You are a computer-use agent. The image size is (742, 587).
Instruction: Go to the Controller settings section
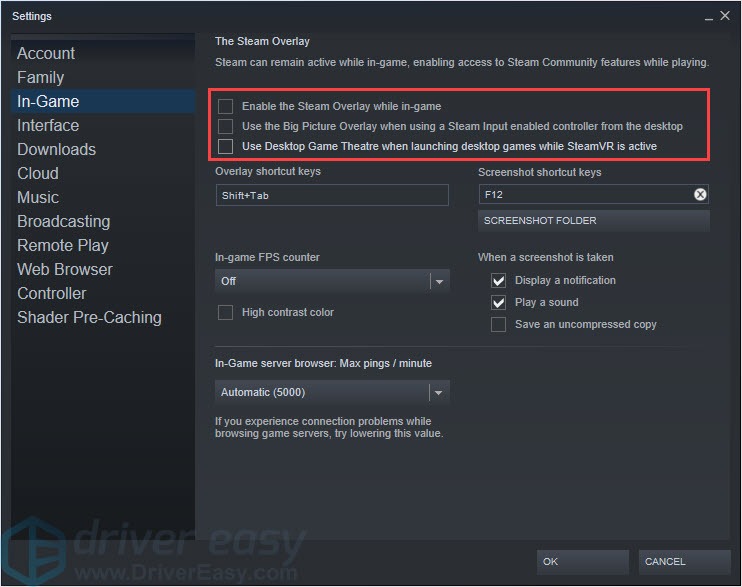tap(52, 294)
